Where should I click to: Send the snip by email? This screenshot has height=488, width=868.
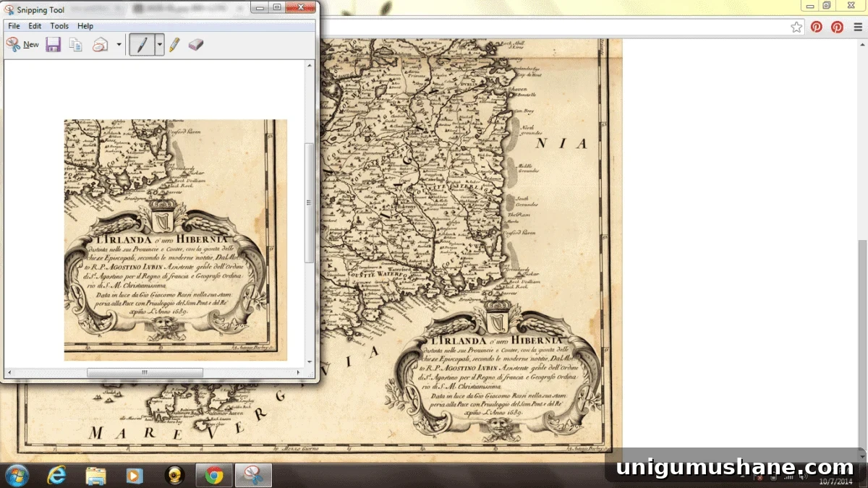[x=100, y=45]
